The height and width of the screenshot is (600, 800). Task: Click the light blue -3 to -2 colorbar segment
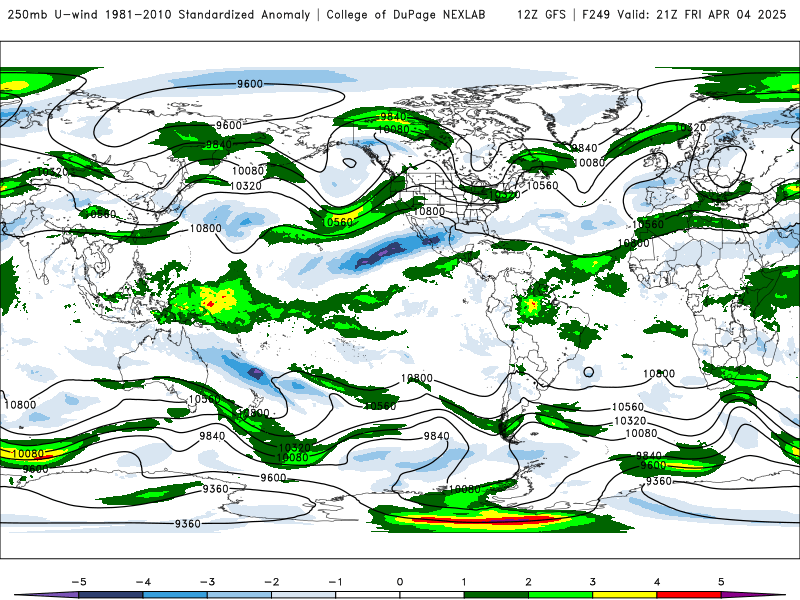(x=239, y=595)
